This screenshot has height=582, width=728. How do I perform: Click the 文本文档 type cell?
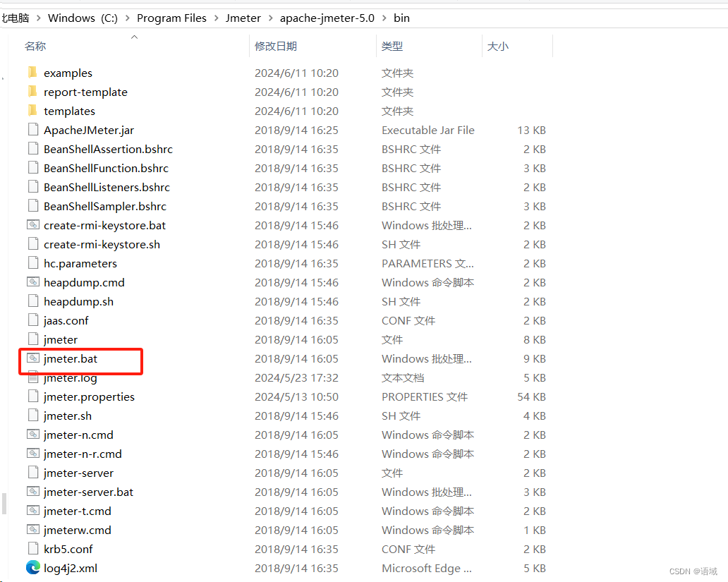click(403, 377)
